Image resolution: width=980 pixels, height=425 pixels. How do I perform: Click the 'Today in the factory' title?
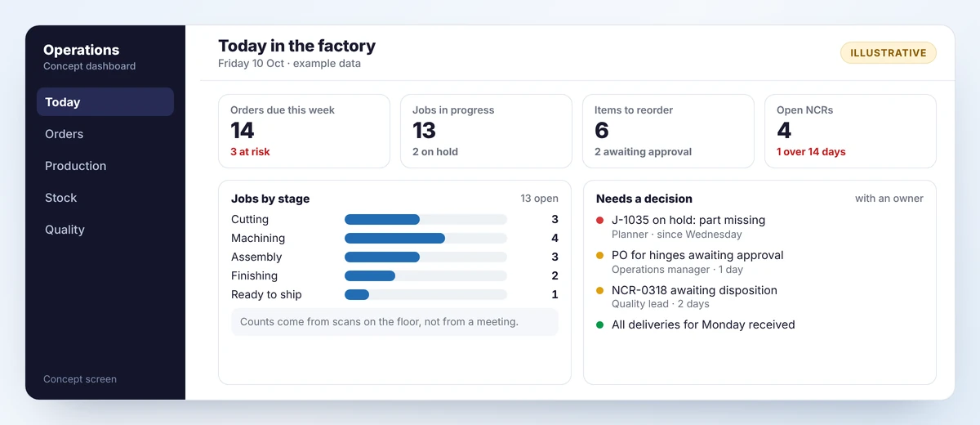coord(297,46)
